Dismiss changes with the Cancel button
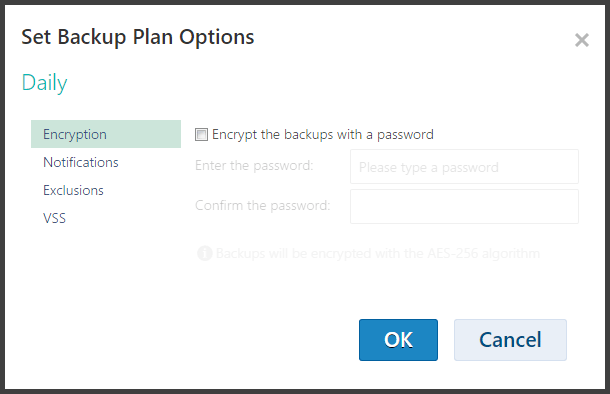The height and width of the screenshot is (394, 610). tap(510, 340)
